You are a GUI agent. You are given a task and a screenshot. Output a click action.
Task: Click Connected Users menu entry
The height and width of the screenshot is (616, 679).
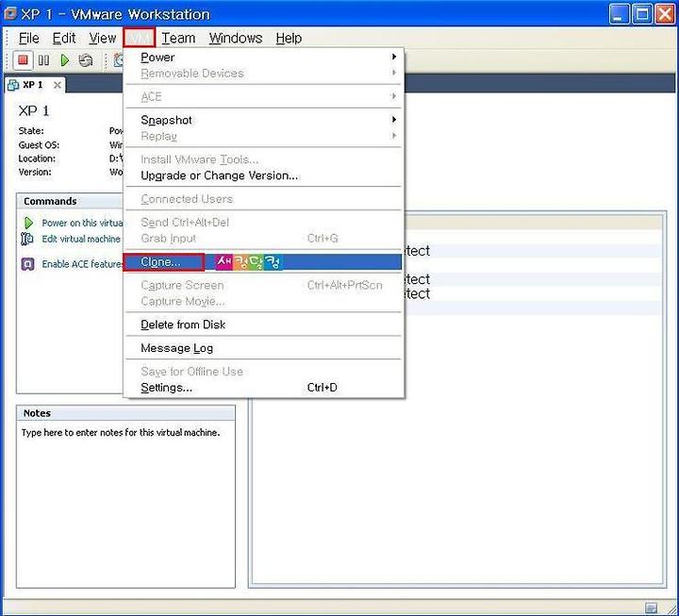pyautogui.click(x=263, y=199)
